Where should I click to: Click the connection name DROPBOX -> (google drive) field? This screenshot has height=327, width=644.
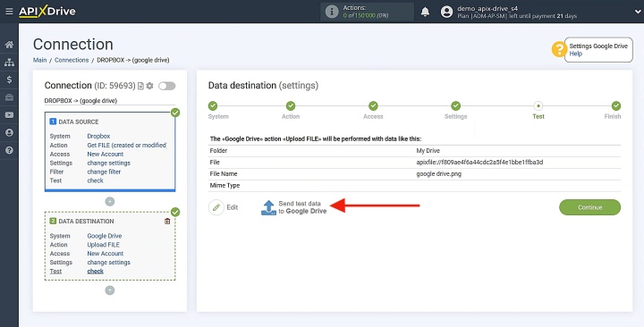point(110,101)
